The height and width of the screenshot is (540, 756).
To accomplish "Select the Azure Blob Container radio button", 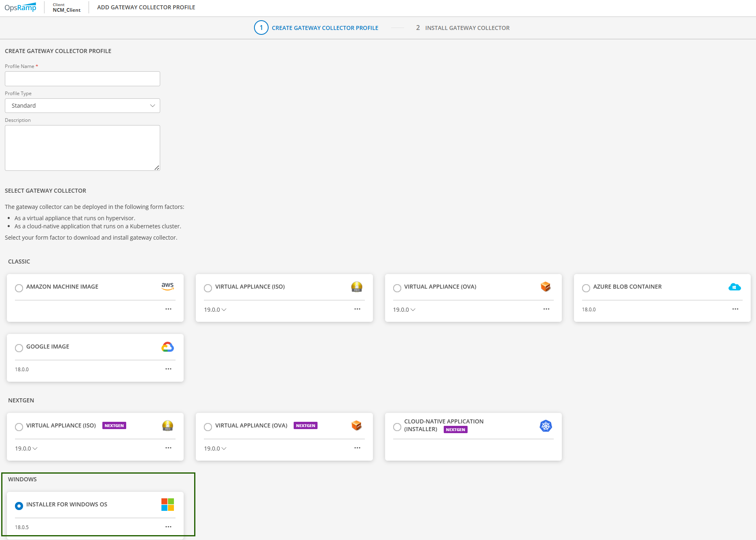I will (x=586, y=288).
